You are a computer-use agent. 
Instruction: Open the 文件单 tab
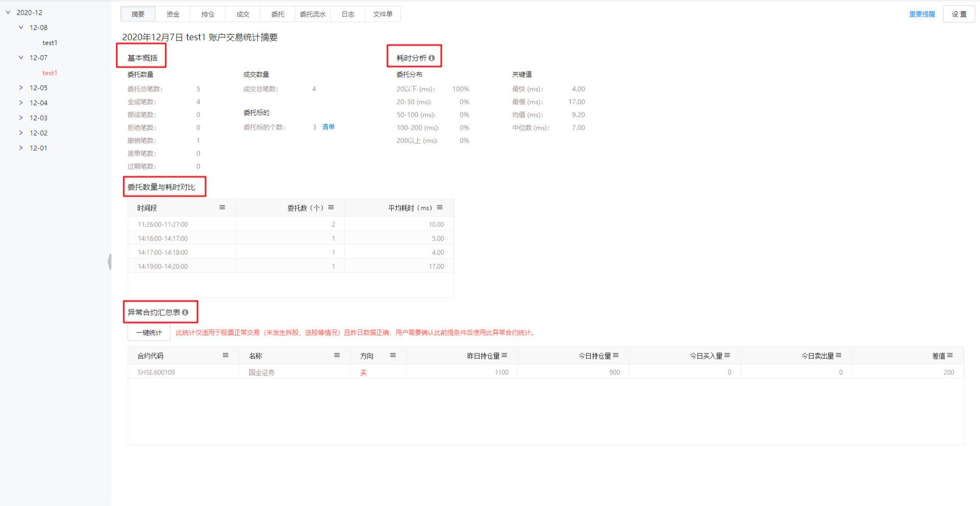click(383, 15)
